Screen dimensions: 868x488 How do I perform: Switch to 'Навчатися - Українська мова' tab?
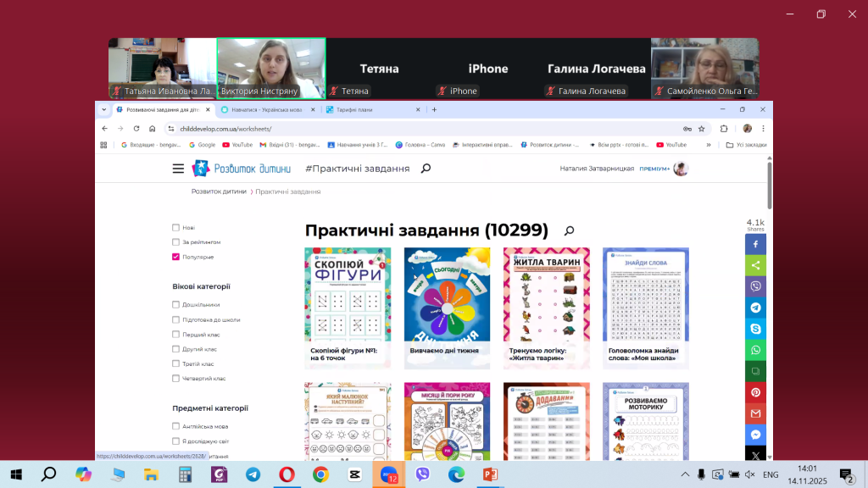tap(265, 109)
